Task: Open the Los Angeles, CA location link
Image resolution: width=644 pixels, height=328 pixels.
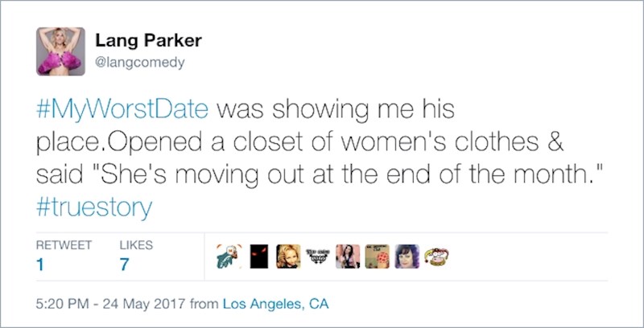Action: coord(276,305)
